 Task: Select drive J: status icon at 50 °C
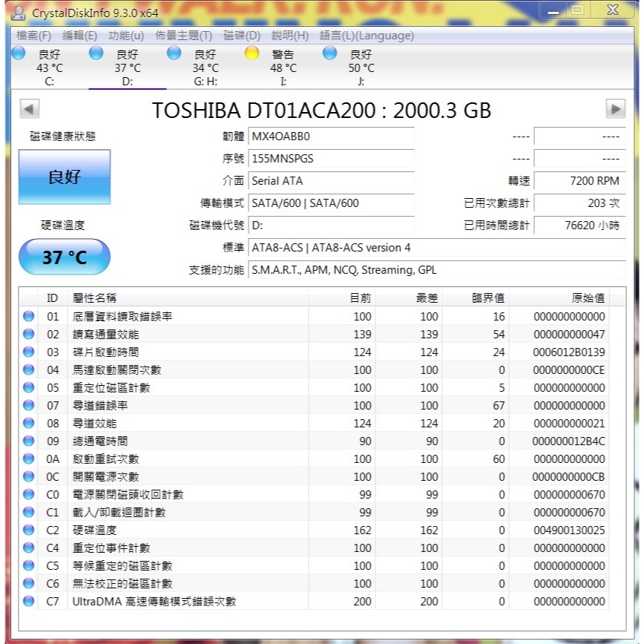pos(330,53)
